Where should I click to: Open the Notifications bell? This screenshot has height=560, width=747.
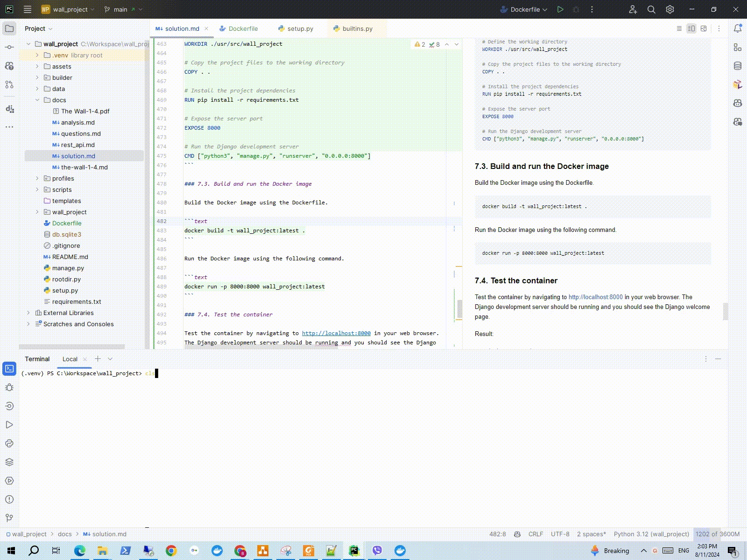coord(738,28)
